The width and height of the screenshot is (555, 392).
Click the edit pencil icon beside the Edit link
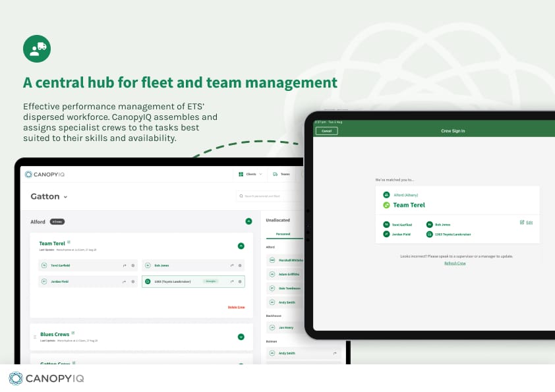[522, 222]
